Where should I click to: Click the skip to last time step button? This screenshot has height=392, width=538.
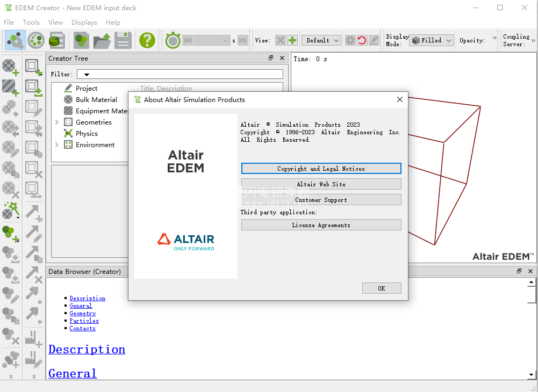coord(242,40)
